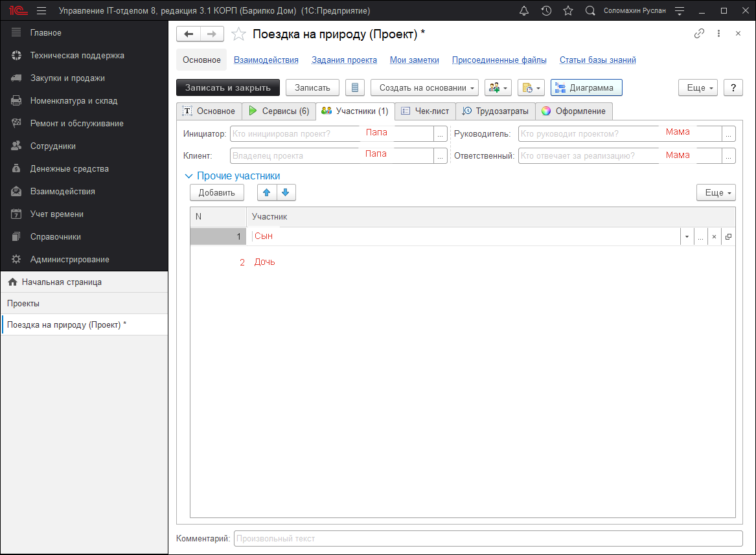Navigate back with left arrow
This screenshot has height=555, width=756.
[x=189, y=34]
